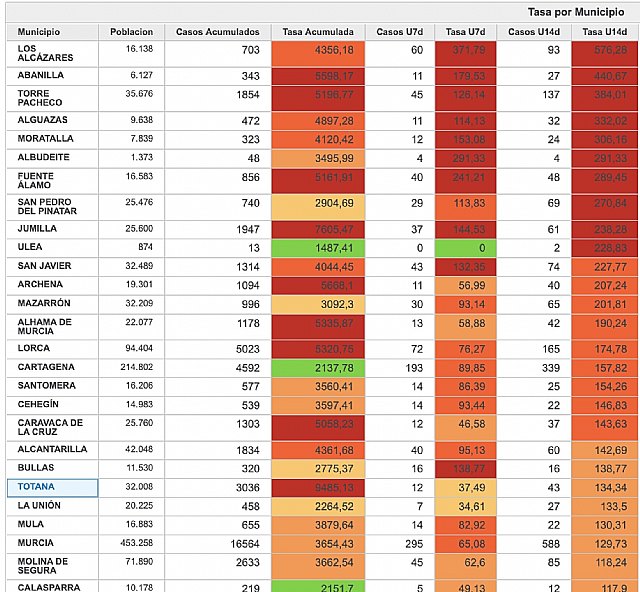Click the Casos U14d column header
The image size is (640, 592).
click(x=533, y=32)
